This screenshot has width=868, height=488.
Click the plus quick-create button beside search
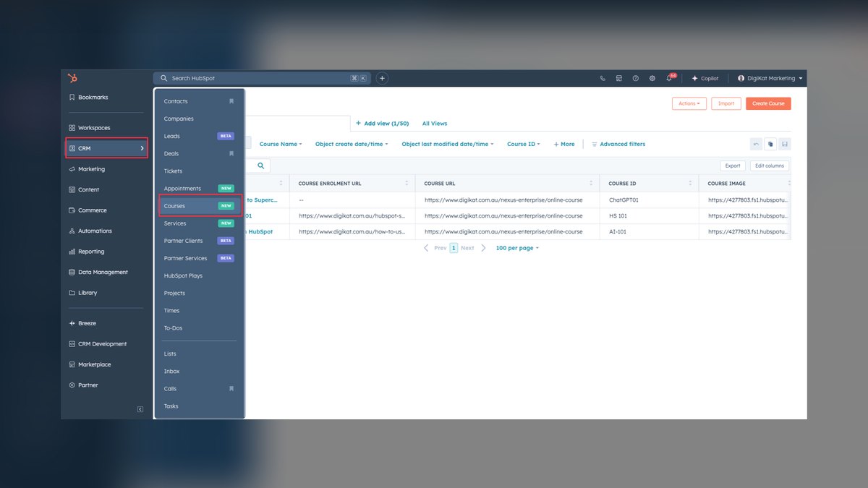pos(382,78)
